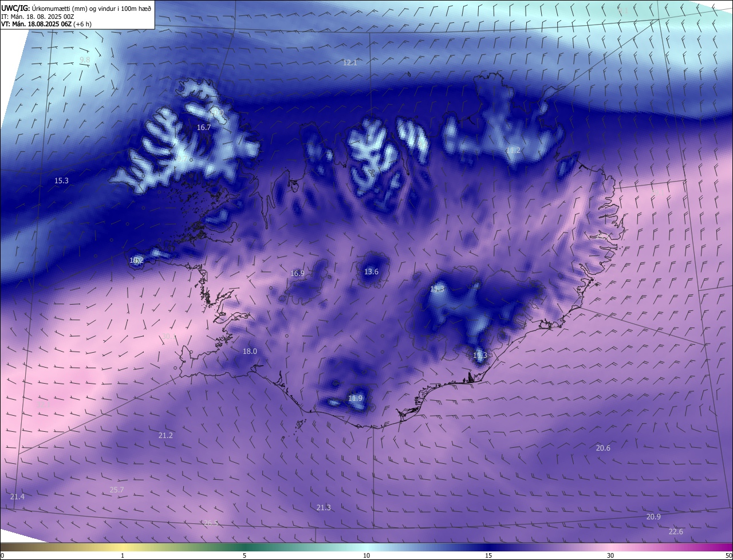The image size is (733, 560).
Task: Click the map value label 20.6
Action: [603, 448]
